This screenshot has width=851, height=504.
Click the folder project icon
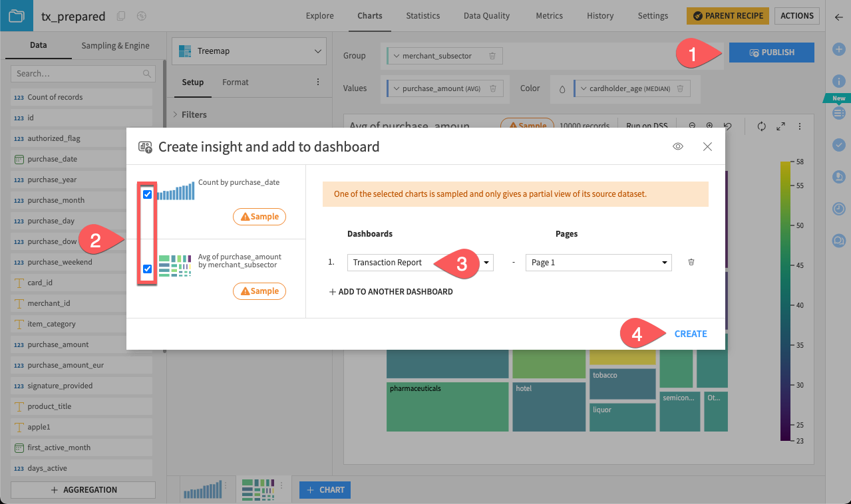(17, 16)
